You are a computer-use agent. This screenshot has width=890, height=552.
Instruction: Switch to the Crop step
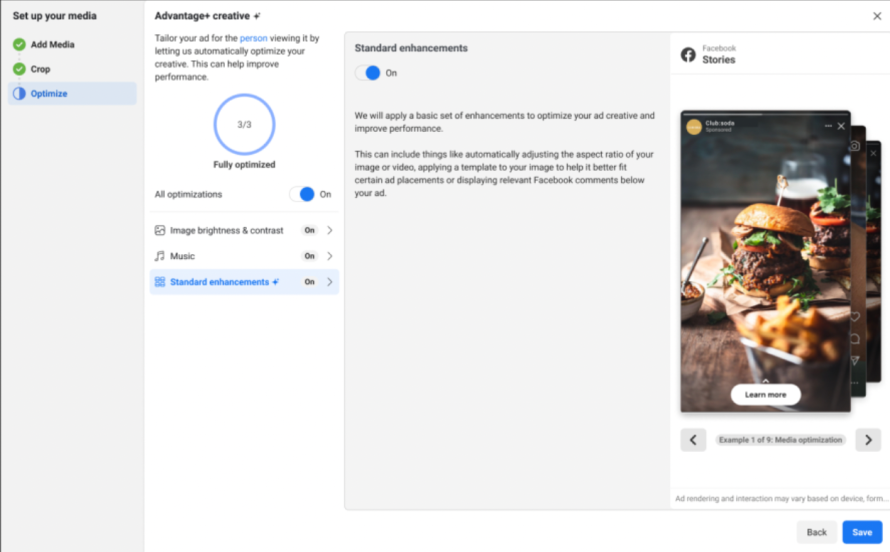click(x=40, y=69)
